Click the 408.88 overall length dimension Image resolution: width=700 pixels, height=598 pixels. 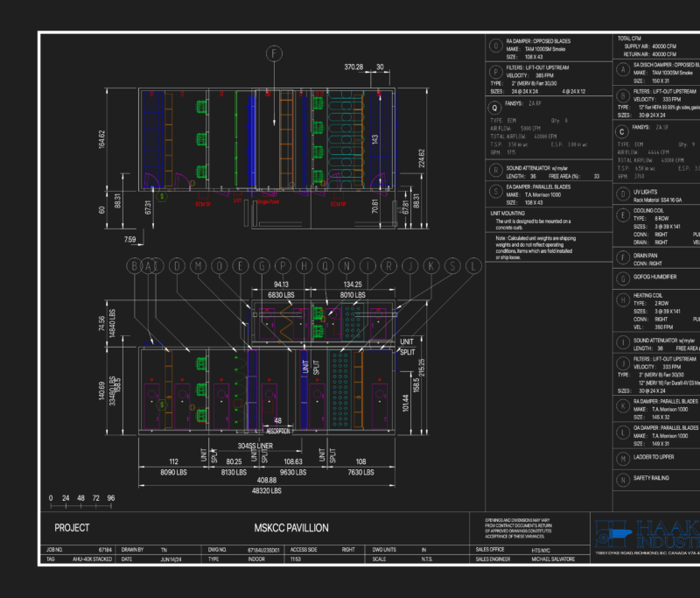click(x=267, y=481)
